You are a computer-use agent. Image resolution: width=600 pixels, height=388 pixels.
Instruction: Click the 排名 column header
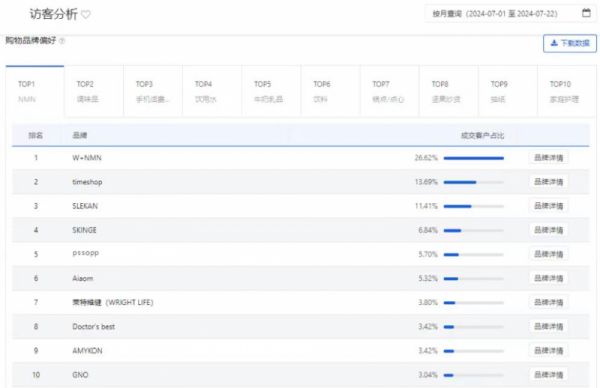tap(36, 135)
